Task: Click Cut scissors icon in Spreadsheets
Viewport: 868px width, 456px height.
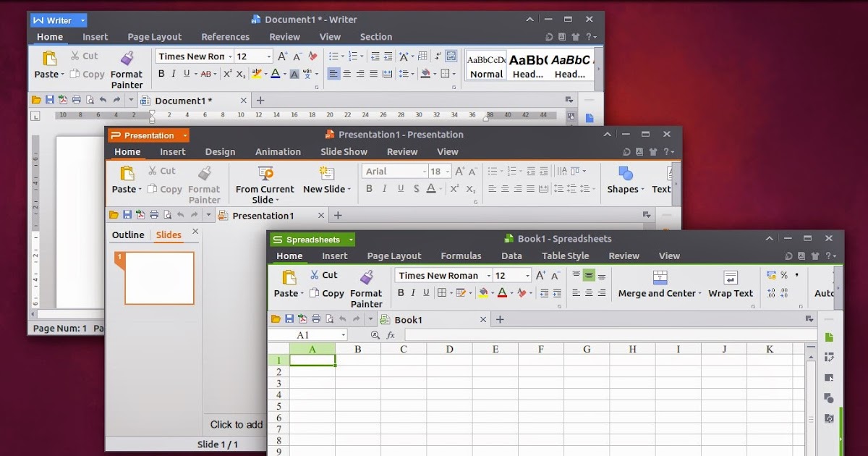Action: pyautogui.click(x=315, y=275)
